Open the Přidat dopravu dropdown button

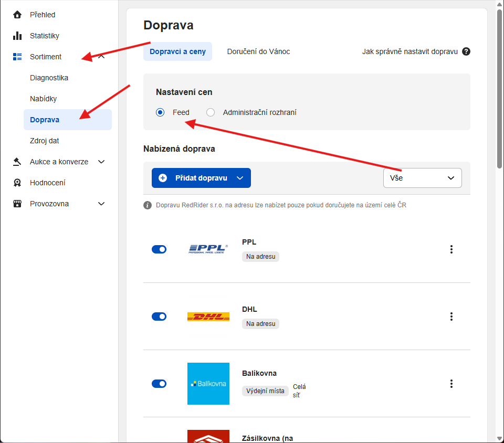201,178
